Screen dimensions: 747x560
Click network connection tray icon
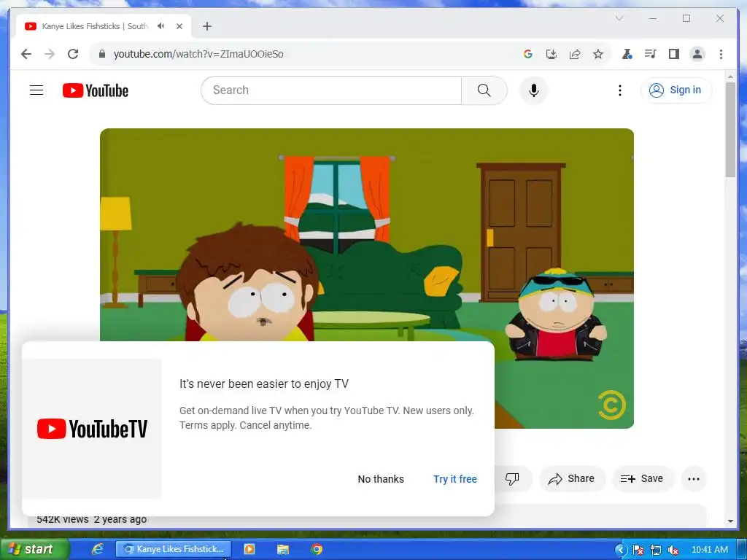click(656, 550)
